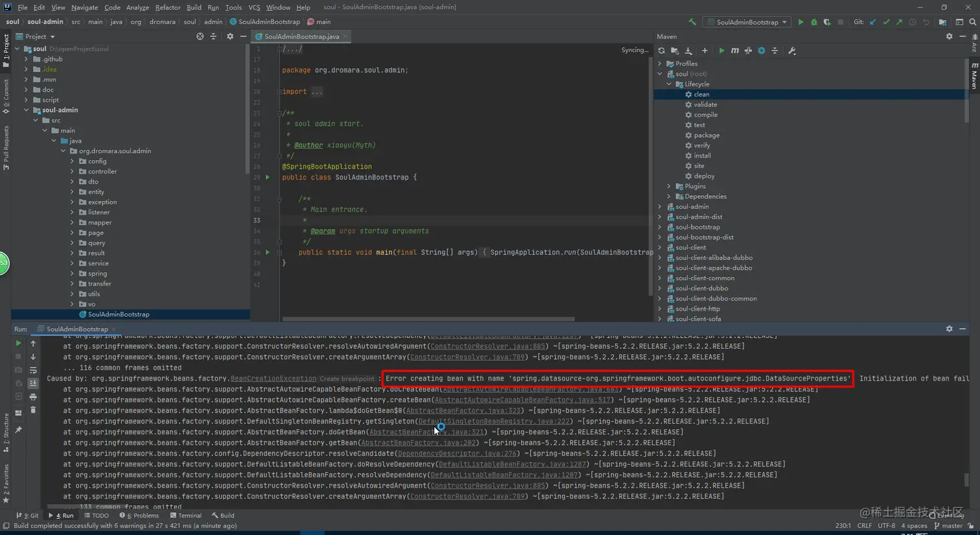This screenshot has height=535, width=980.
Task: Select the Maven 'install' lifecycle goal
Action: click(x=702, y=156)
